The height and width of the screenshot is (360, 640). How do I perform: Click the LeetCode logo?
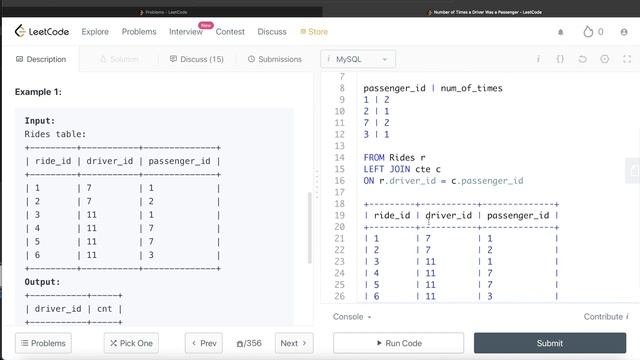(x=42, y=31)
